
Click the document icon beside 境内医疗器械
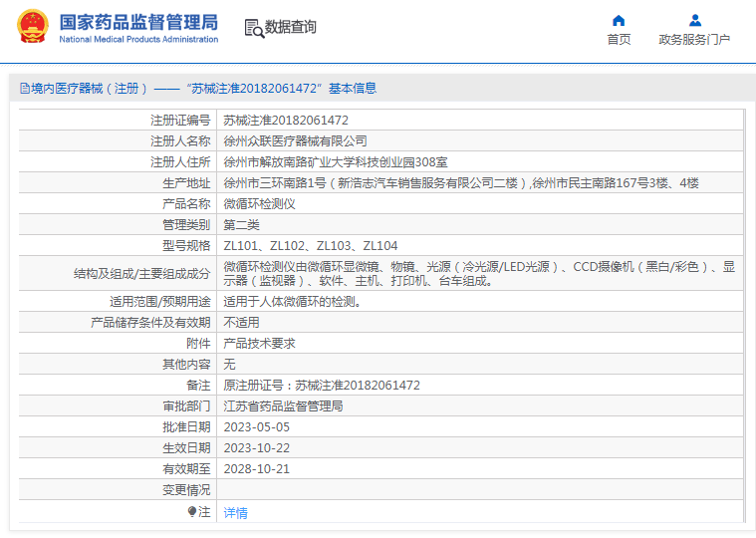[x=25, y=89]
